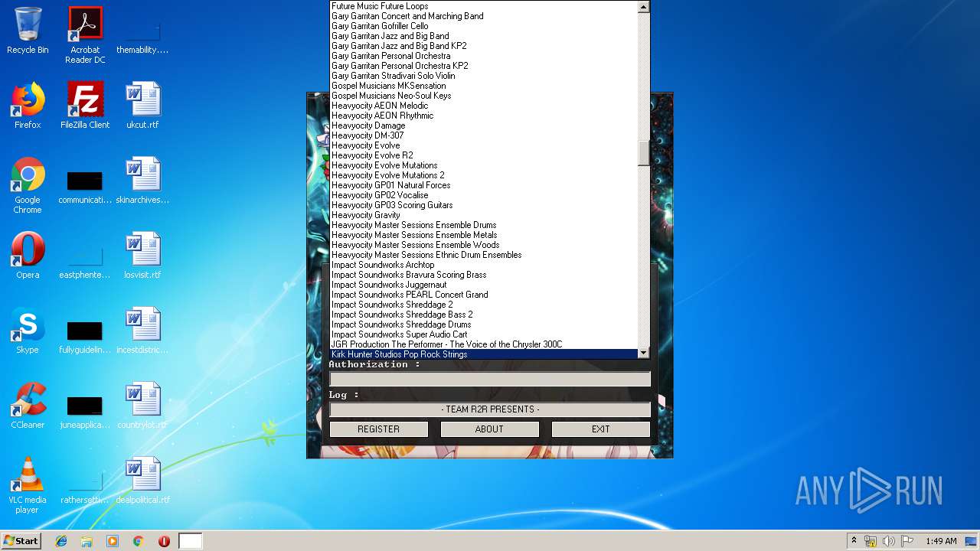Screen dimensions: 980x551
Task: Open Opera browser desktop shortcut
Action: click(28, 256)
